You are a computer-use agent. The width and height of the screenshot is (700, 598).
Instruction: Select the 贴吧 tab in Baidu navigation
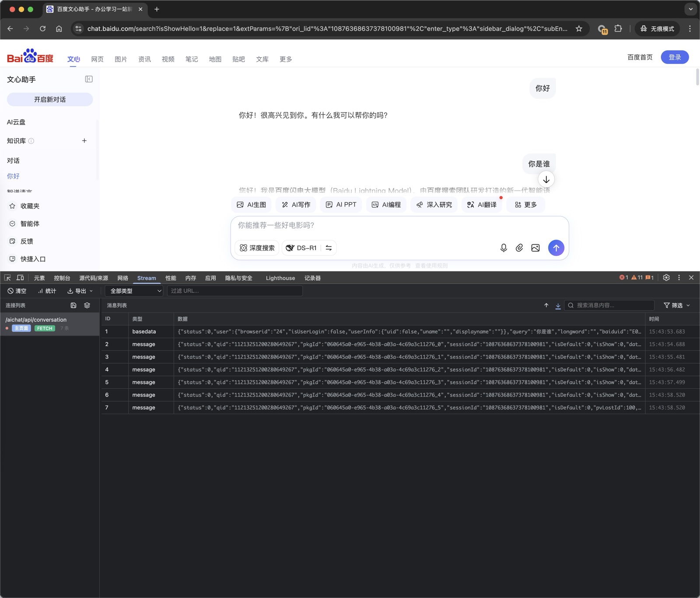point(238,59)
